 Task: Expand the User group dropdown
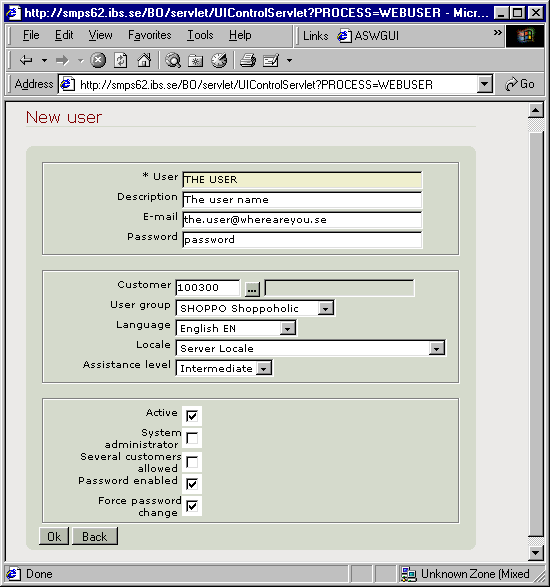pos(326,308)
